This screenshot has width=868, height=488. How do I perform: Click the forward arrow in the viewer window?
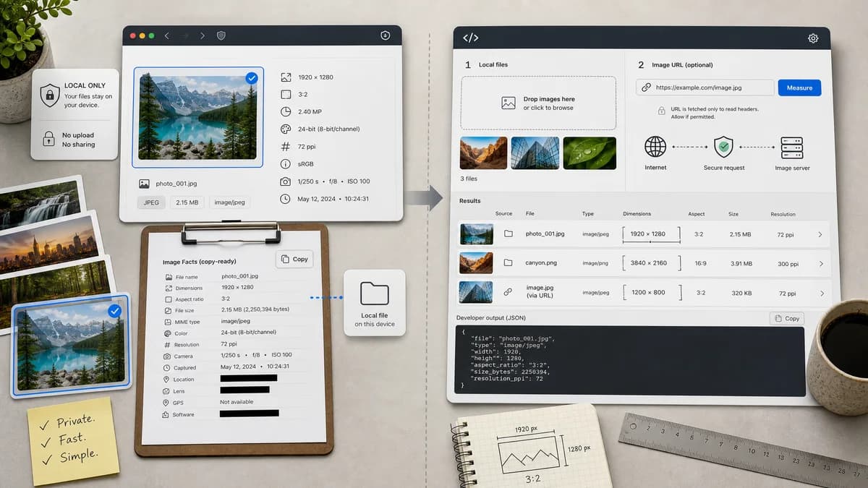coord(203,35)
